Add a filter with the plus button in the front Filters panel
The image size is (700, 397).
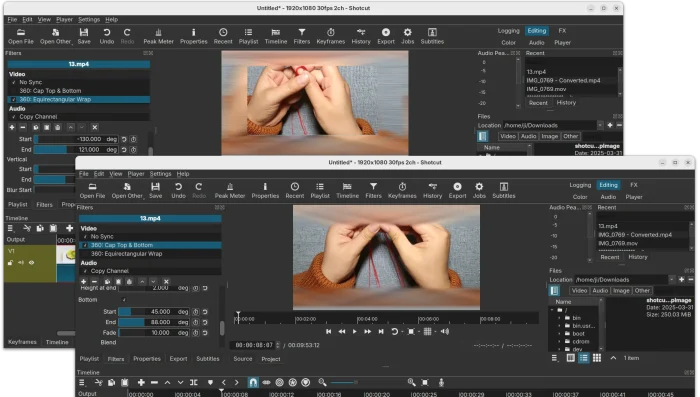pos(83,282)
